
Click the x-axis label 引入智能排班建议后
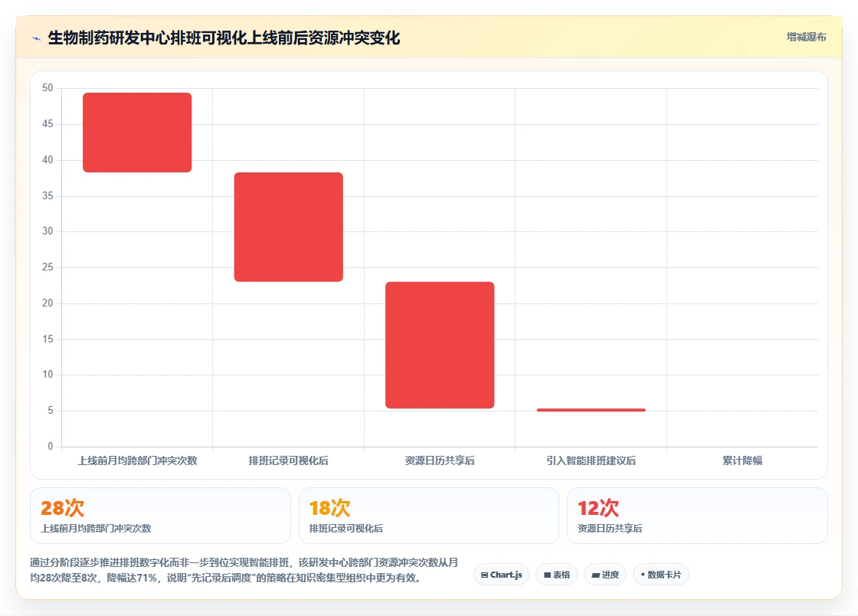pyautogui.click(x=591, y=460)
